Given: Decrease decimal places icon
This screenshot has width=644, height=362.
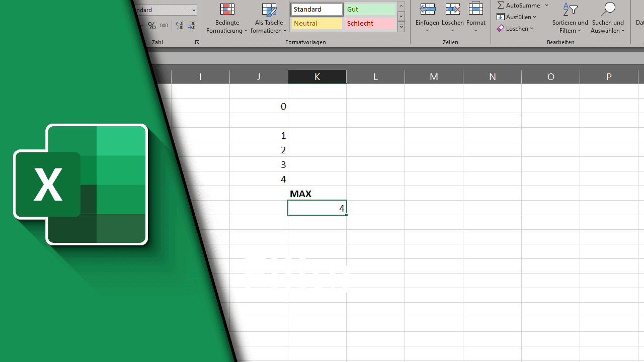Looking at the screenshot, I should point(192,26).
